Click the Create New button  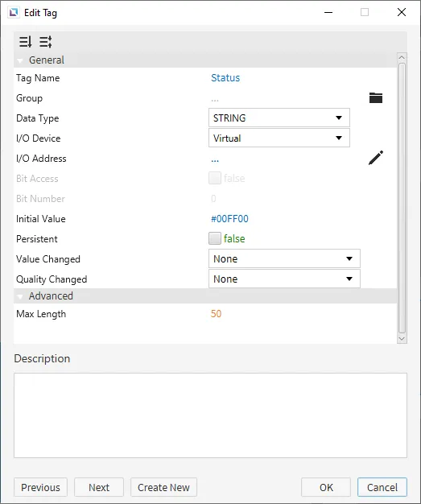tap(163, 487)
